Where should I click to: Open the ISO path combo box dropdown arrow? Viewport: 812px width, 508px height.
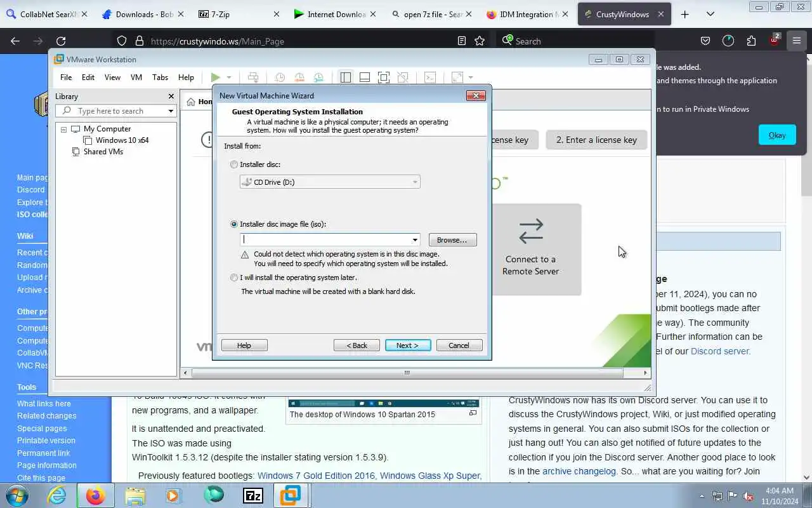pos(415,240)
